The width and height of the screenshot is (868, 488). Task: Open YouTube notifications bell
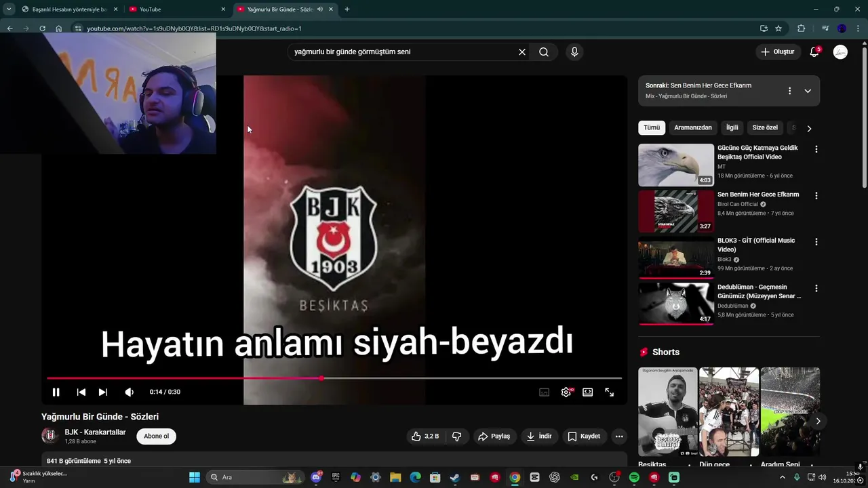click(814, 52)
